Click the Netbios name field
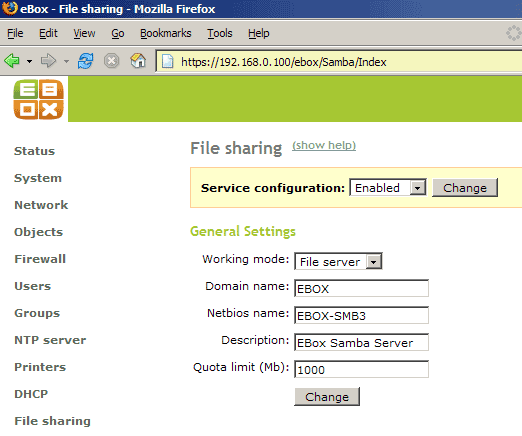The height and width of the screenshot is (436, 522). coord(361,315)
